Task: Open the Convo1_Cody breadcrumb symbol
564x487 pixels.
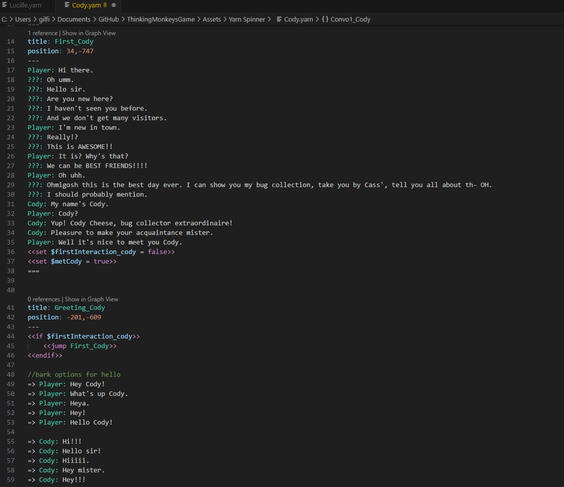Action: coord(350,19)
